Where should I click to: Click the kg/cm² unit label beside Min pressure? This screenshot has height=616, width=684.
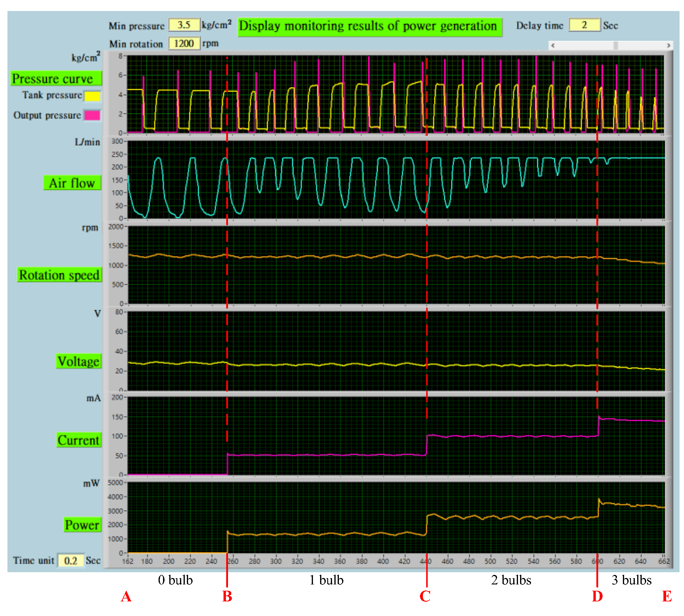coord(217,25)
